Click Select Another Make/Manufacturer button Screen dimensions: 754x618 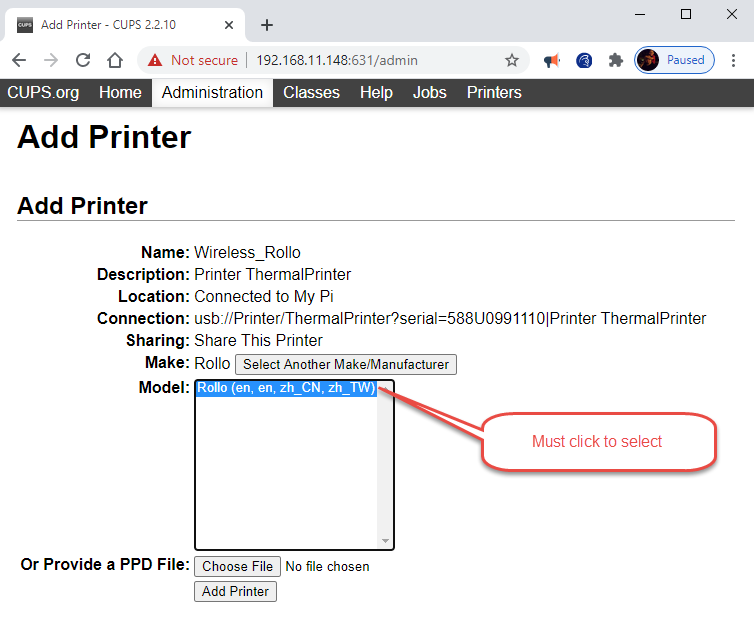pos(346,364)
